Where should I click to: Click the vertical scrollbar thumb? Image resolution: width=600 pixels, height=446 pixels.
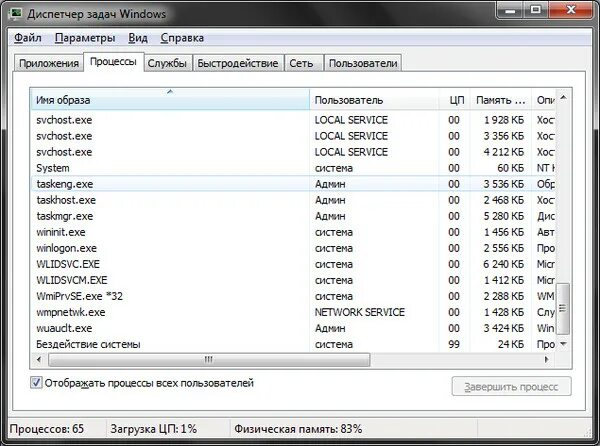562,309
